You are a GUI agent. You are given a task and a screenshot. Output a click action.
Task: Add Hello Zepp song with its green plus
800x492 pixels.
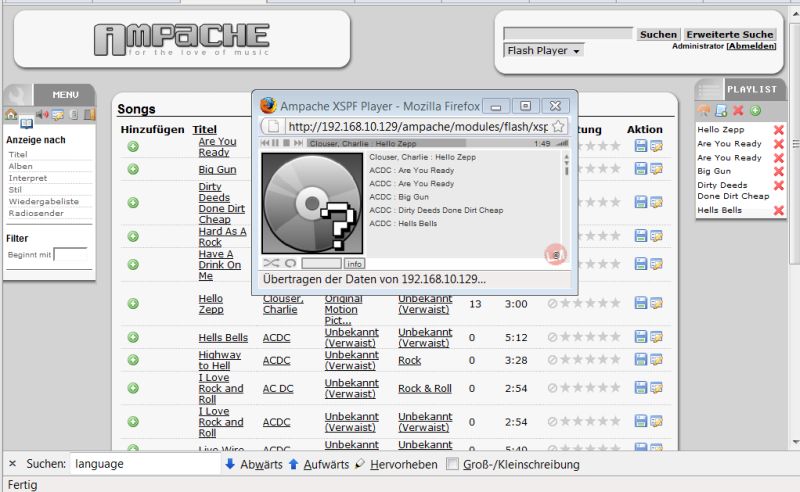pos(133,304)
